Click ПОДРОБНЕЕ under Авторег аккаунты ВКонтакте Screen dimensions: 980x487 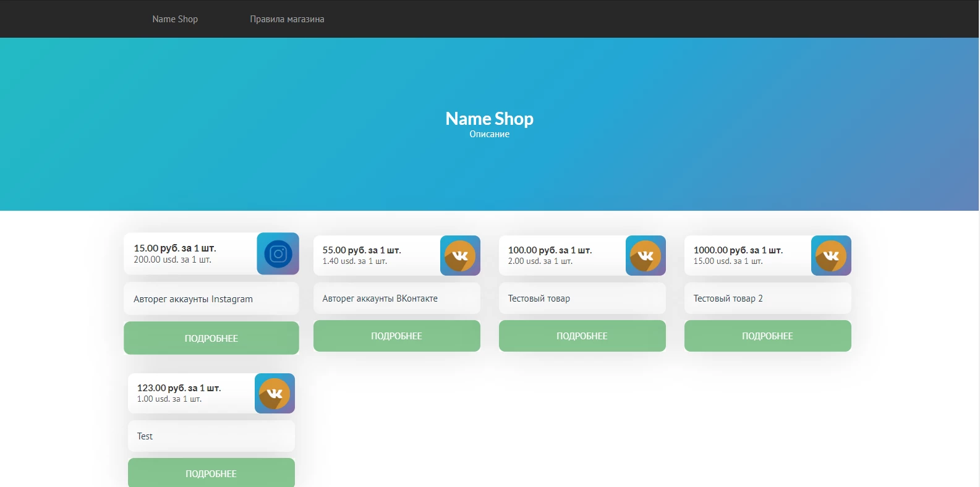[x=397, y=336]
